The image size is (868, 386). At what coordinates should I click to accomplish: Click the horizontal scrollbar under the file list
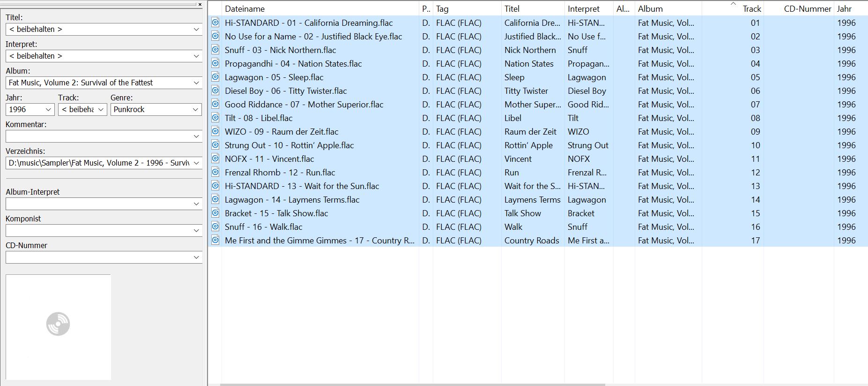point(412,385)
